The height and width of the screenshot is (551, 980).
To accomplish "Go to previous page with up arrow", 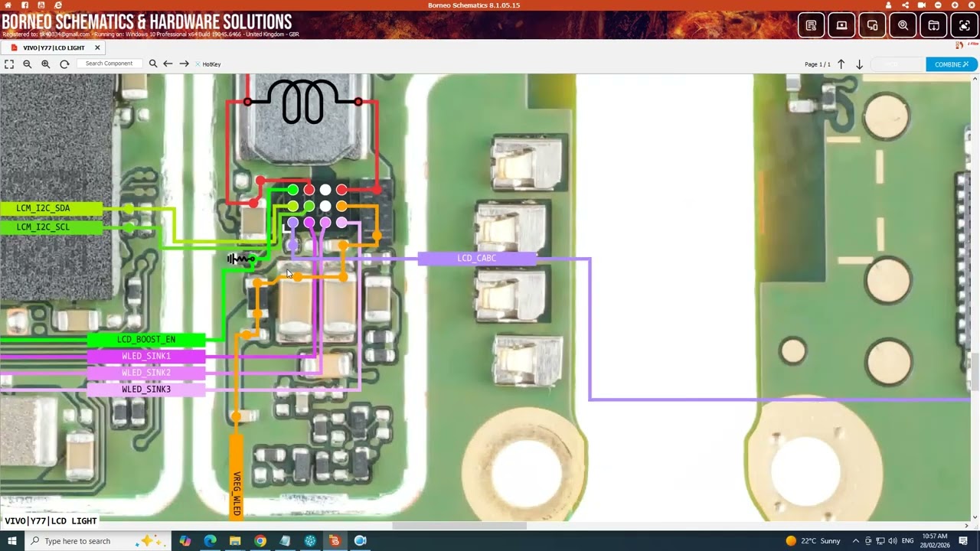I will coord(841,64).
